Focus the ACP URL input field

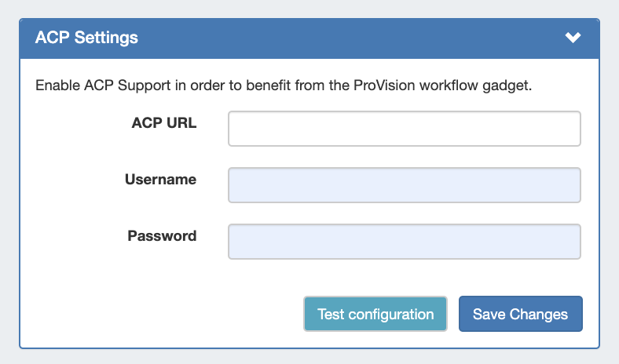404,129
